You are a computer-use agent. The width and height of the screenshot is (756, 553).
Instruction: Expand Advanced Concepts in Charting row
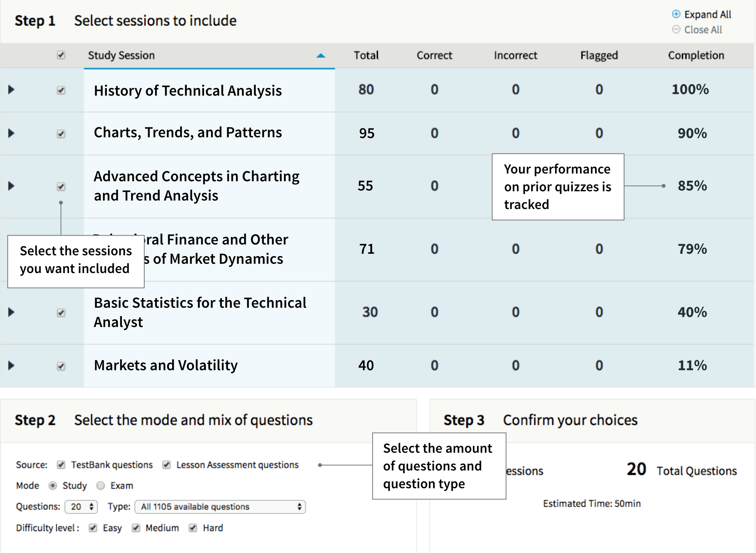click(11, 186)
